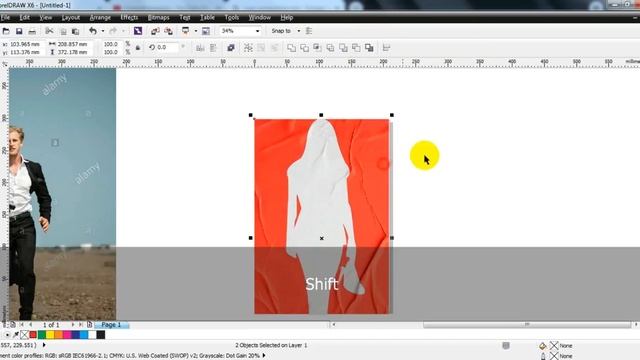Click the Import icon
Screen dimensions: 640x360
[x=155, y=31]
